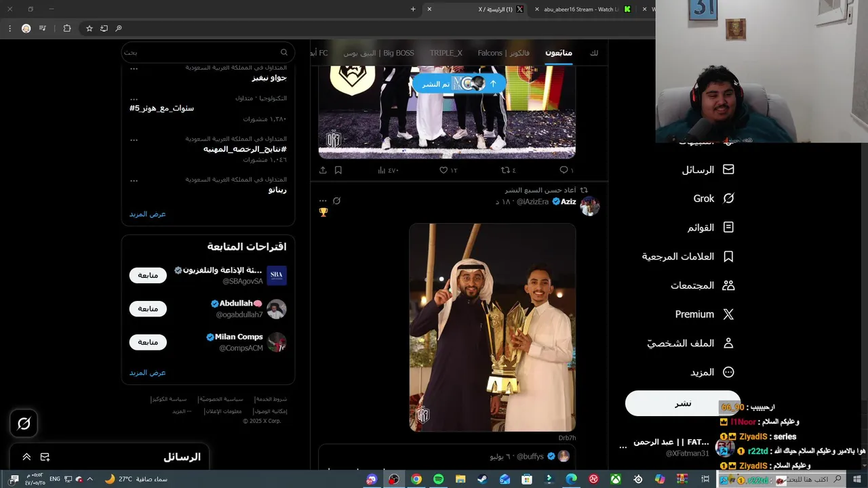
Task: Go to المجتمعات (Communities)
Action: pyautogui.click(x=703, y=285)
